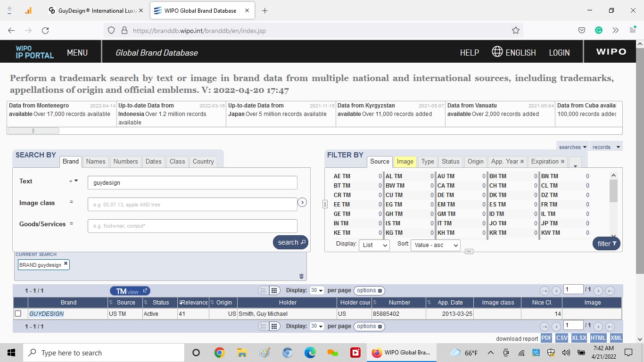Open top results per-page Display 30 dropdown
Image resolution: width=644 pixels, height=362 pixels.
317,290
